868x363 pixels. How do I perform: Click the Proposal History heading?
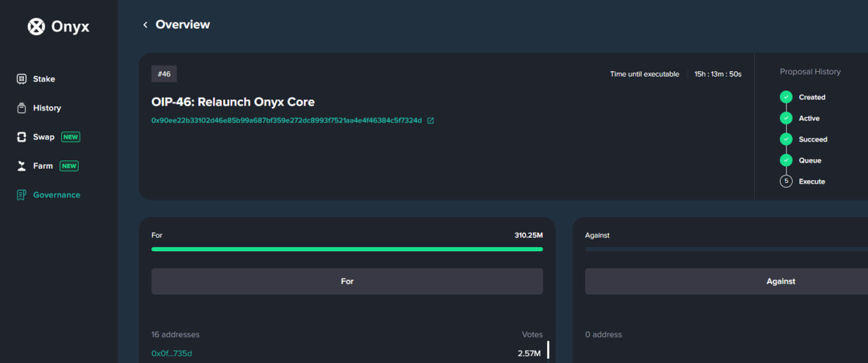pyautogui.click(x=810, y=72)
